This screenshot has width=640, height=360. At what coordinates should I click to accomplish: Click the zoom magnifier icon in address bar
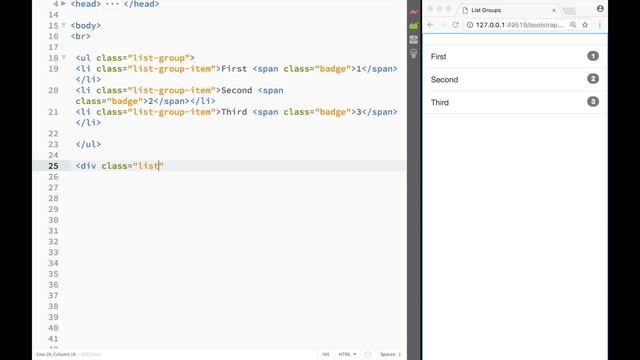[x=573, y=25]
